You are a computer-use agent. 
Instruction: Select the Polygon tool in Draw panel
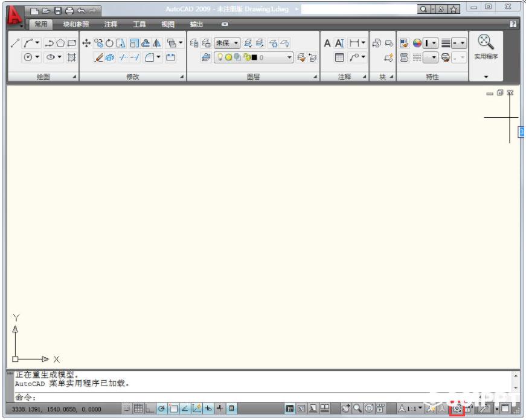[x=60, y=43]
